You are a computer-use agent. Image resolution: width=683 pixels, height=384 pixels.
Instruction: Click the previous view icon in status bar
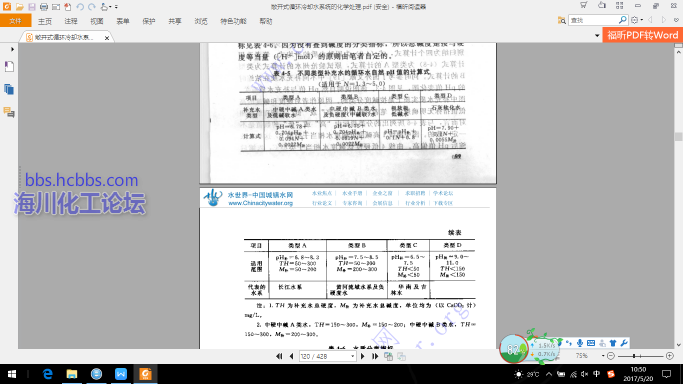pyautogui.click(x=389, y=357)
